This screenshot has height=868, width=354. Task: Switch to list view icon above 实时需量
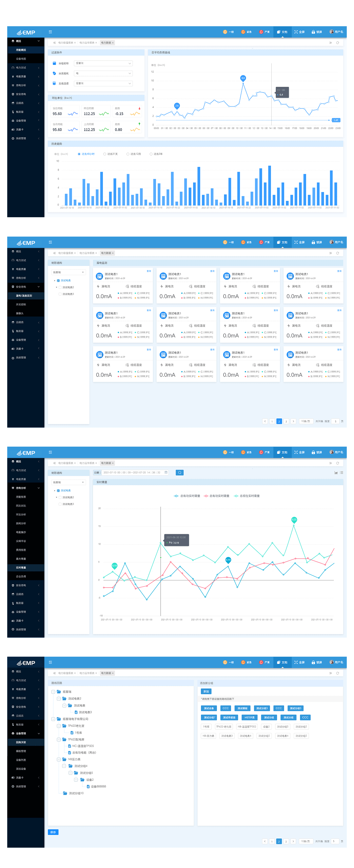tap(342, 473)
